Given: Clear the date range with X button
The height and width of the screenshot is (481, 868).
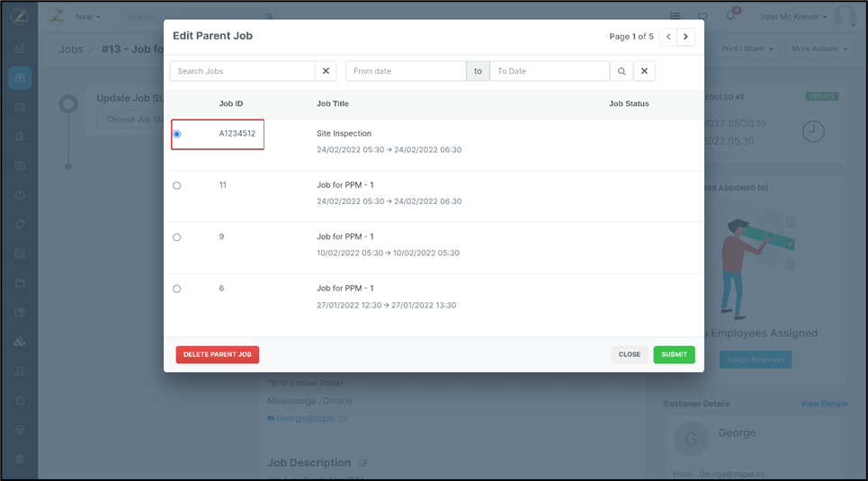Looking at the screenshot, I should pyautogui.click(x=644, y=71).
